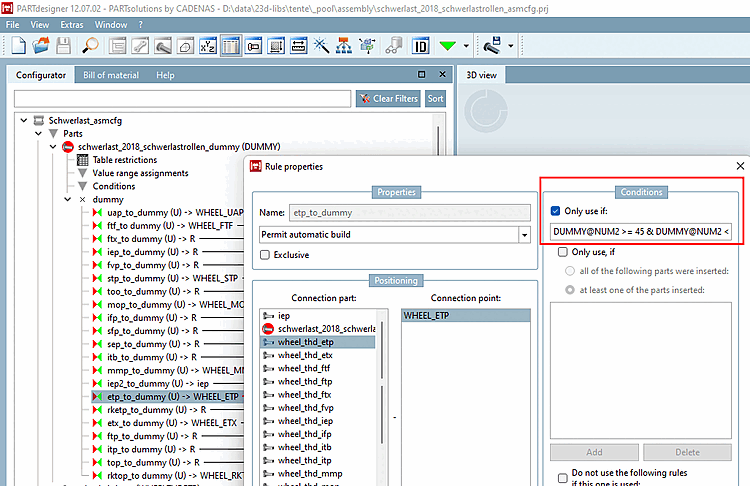Viewport: 750px width, 486px height.
Task: Select the Value range assignments tree item
Action: click(140, 173)
